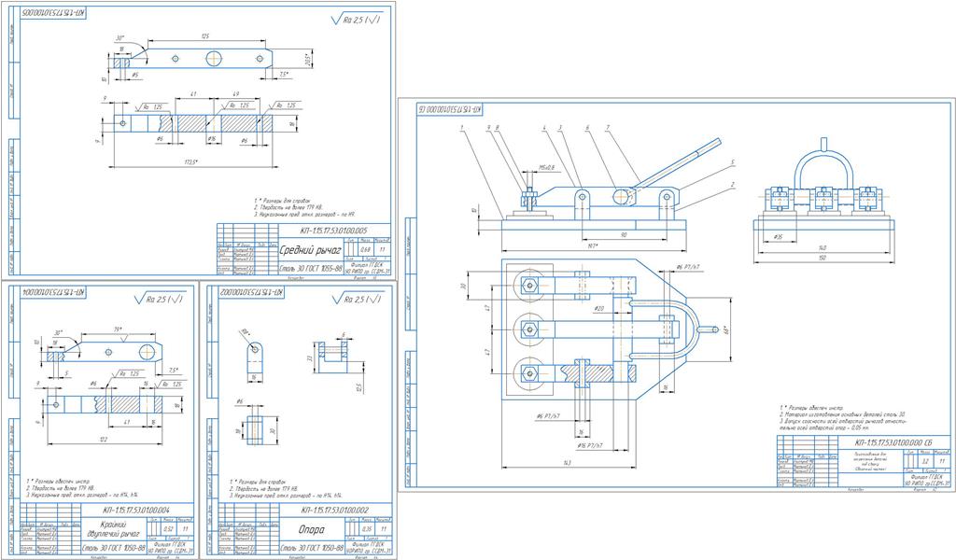Click the title "Средний рычаг" in the title block
This screenshot has height=560, width=956.
(310, 249)
